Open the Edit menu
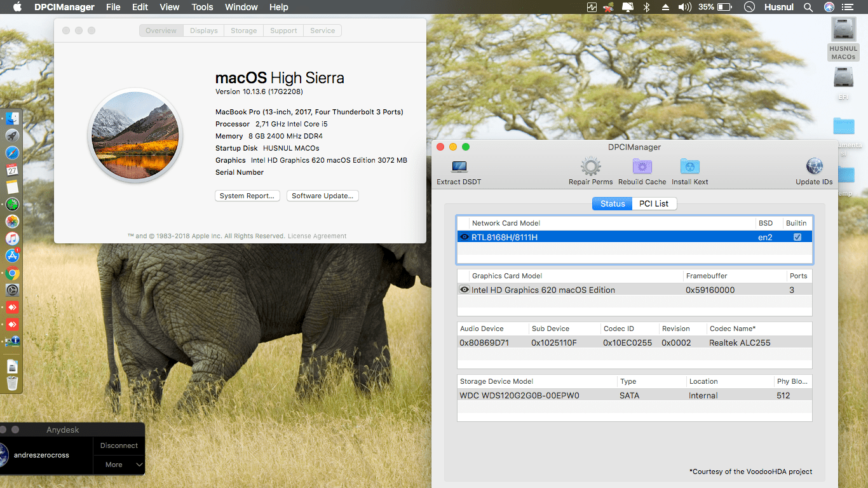Screen dimensions: 868x488 click(140, 7)
